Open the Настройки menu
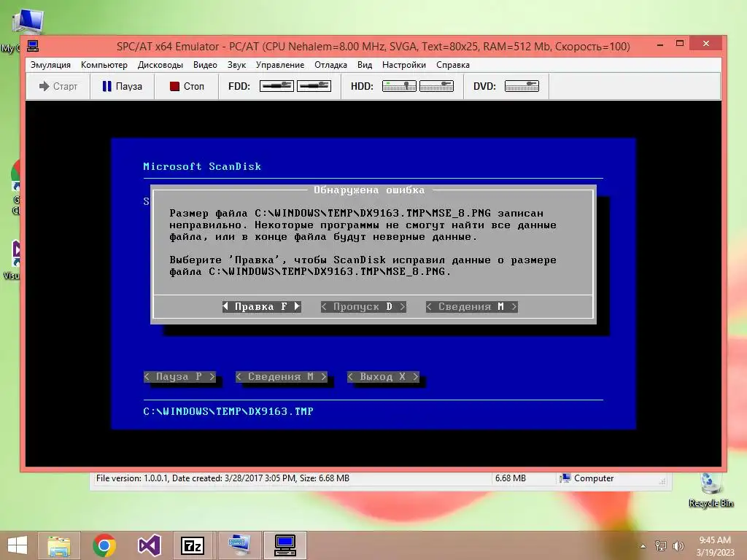 click(x=403, y=65)
